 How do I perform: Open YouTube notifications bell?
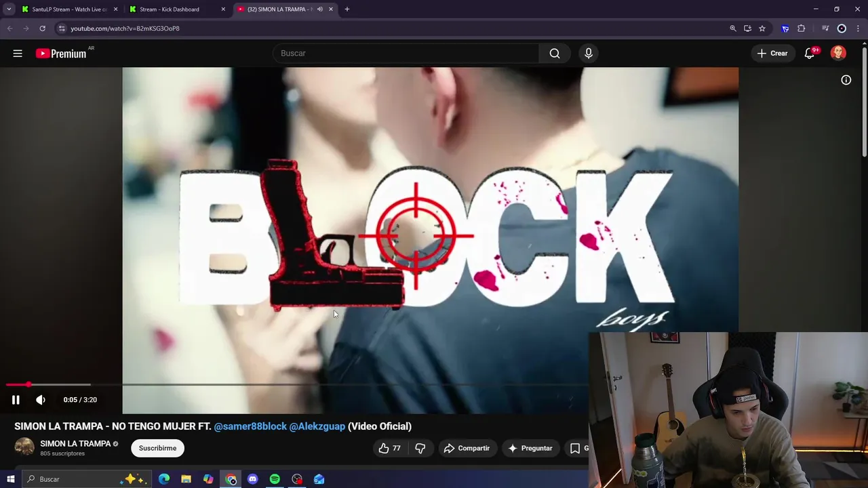(x=810, y=54)
